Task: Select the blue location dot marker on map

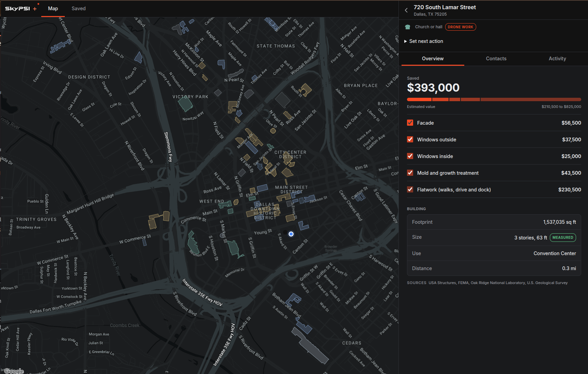Action: pyautogui.click(x=291, y=234)
